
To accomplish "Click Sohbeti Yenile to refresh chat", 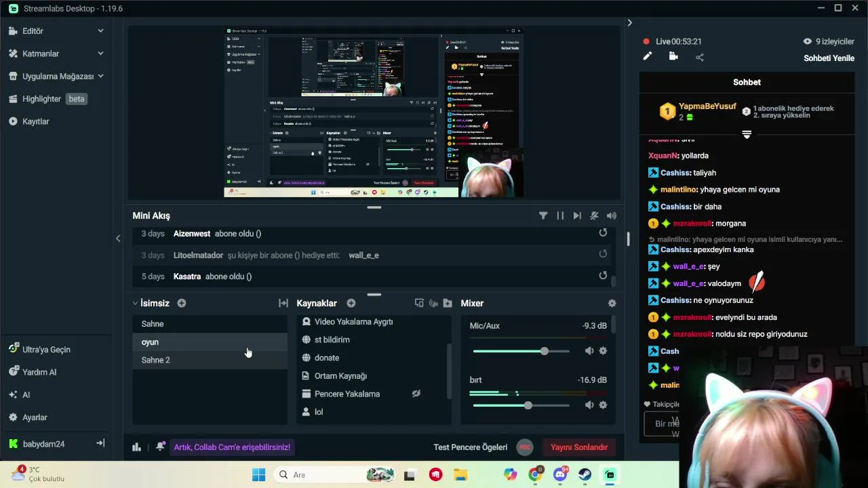I will tap(829, 58).
